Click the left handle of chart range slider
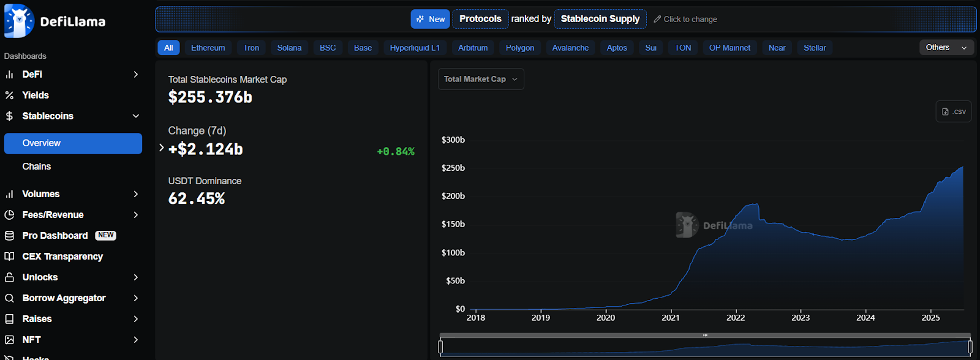980x360 pixels. coord(440,347)
